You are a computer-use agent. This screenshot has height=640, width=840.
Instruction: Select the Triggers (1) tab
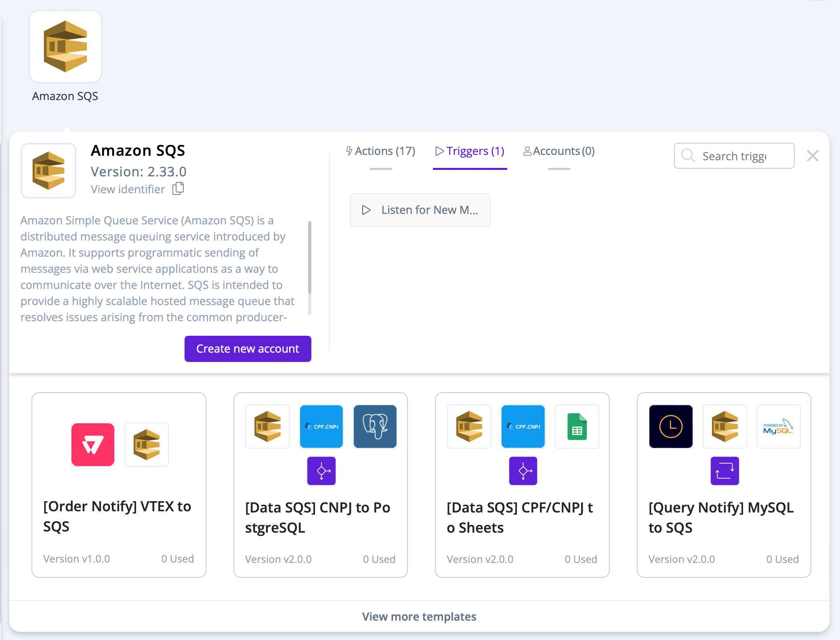click(470, 151)
